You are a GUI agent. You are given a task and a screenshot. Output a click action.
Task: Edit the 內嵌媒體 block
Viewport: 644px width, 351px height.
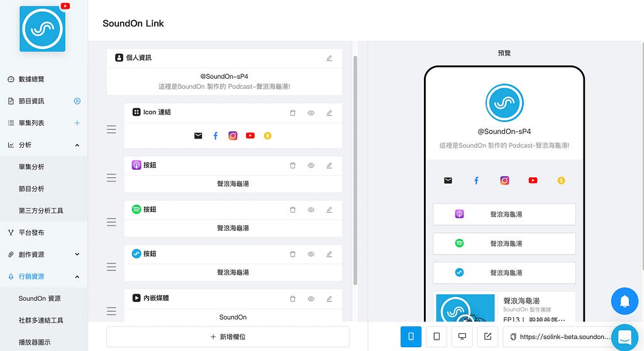tap(329, 299)
